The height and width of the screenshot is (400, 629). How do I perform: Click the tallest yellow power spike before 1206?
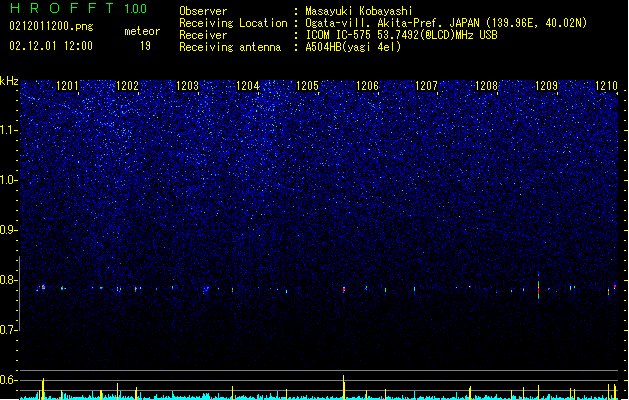click(x=344, y=387)
